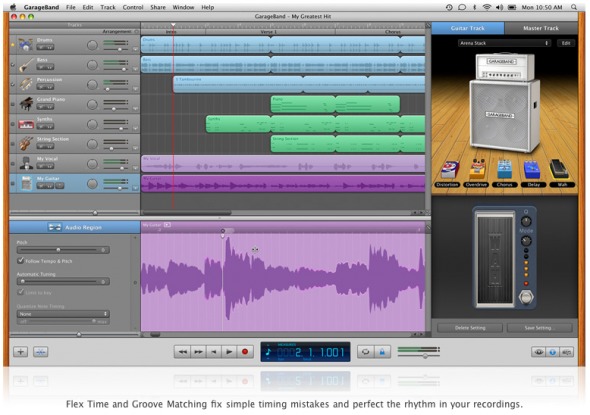This screenshot has height=415, width=590.
Task: Select the Drums track drum kit icon
Action: [x=26, y=44]
